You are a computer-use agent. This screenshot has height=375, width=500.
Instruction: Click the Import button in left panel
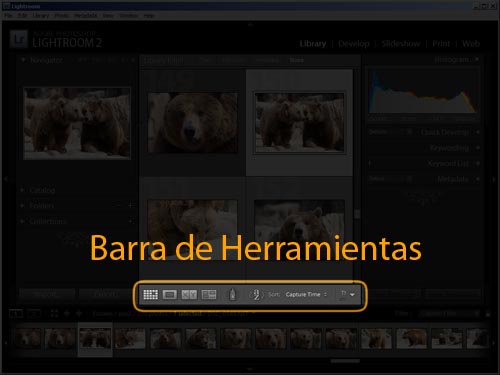pyautogui.click(x=47, y=294)
